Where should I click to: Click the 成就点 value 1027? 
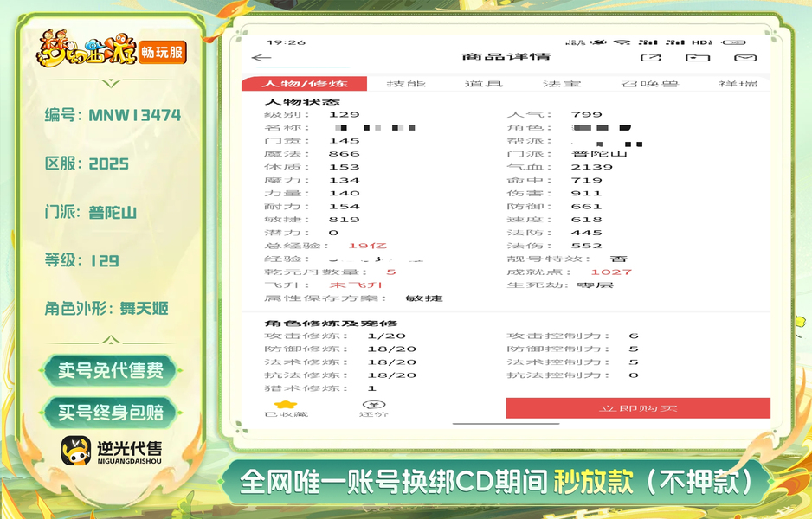[x=611, y=272]
